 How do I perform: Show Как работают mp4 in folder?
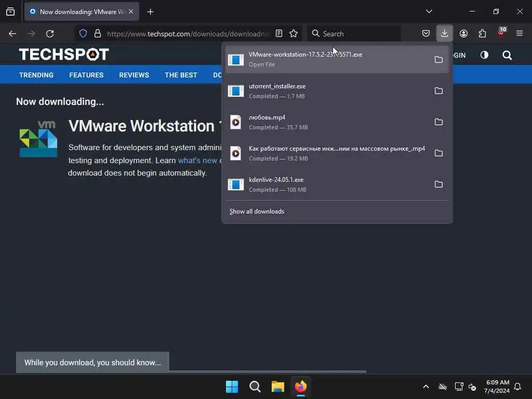[x=438, y=153]
